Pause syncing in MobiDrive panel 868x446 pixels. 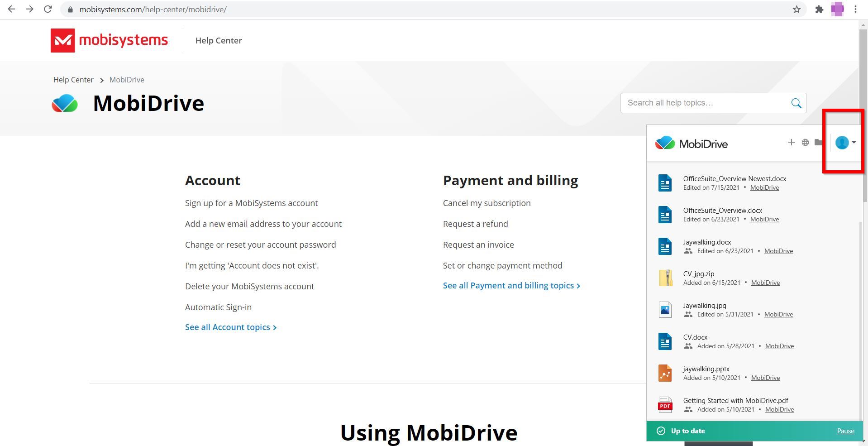coord(845,431)
